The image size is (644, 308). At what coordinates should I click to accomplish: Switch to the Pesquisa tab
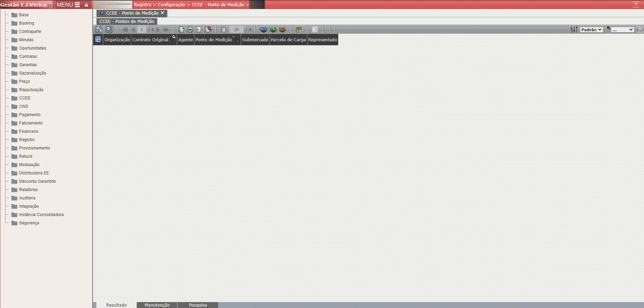coord(198,305)
